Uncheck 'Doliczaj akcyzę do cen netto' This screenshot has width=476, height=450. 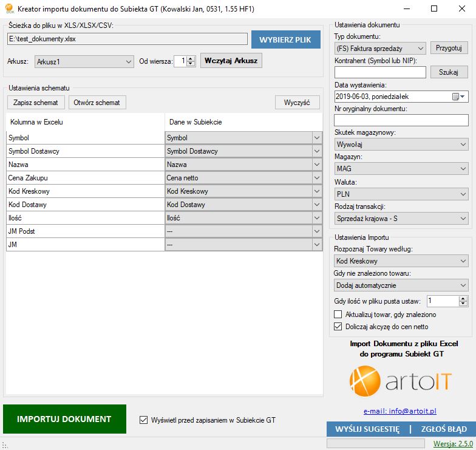tap(338, 326)
